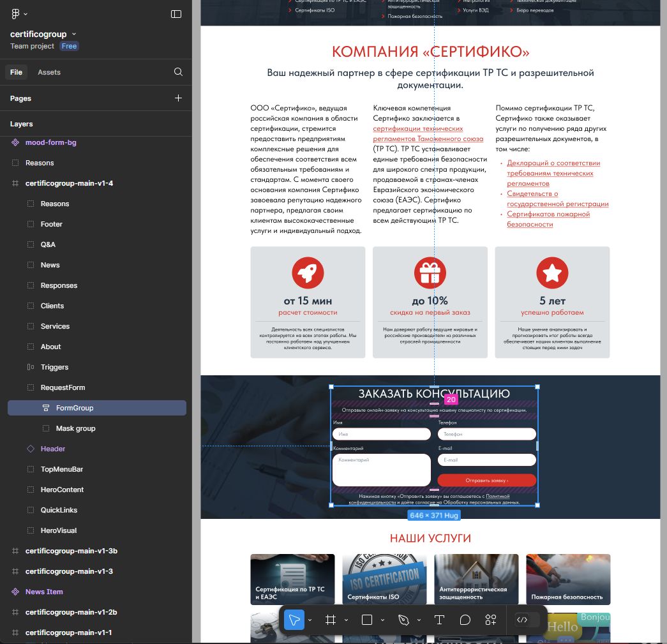
Task: Select the HeroVisual layer
Action: (59, 530)
